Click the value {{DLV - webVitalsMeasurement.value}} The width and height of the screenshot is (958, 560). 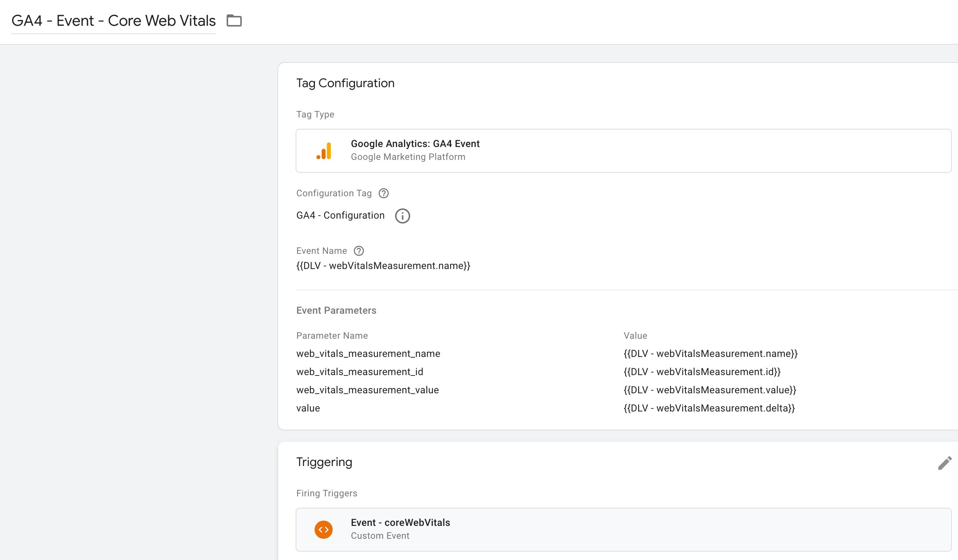[710, 390]
